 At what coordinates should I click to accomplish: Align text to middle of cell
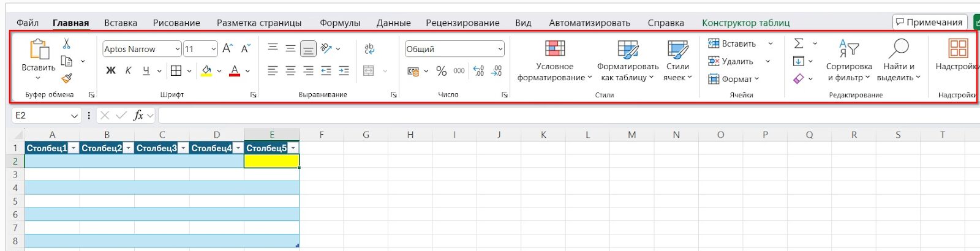click(290, 48)
